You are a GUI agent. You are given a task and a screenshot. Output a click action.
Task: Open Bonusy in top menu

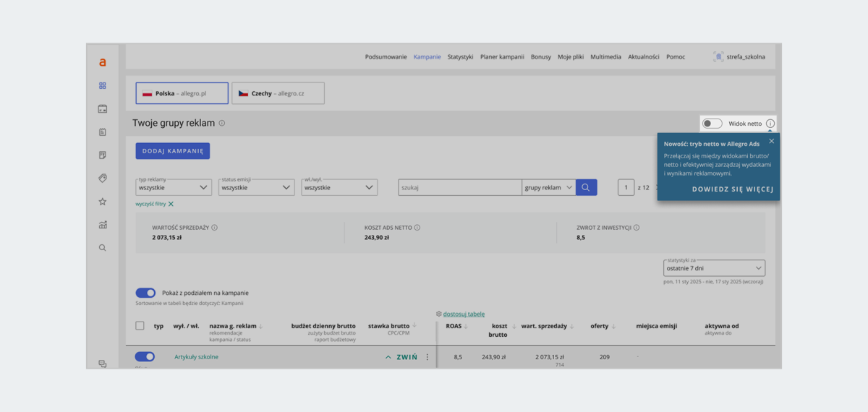[541, 57]
